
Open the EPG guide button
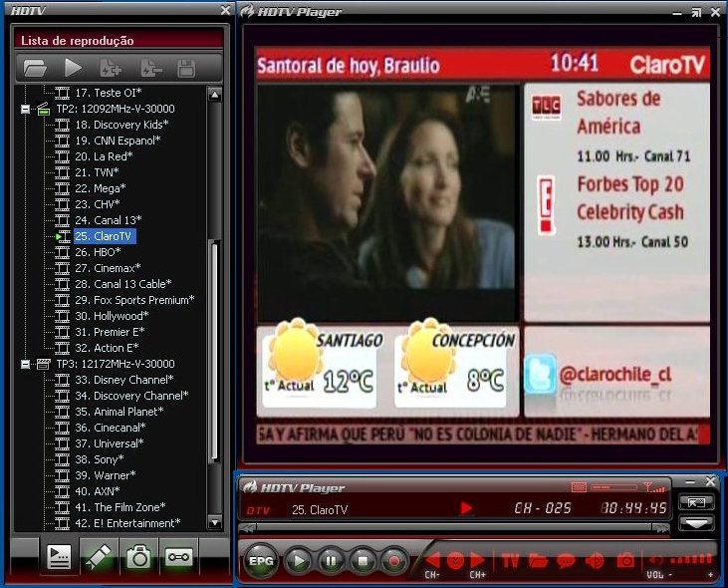click(261, 561)
